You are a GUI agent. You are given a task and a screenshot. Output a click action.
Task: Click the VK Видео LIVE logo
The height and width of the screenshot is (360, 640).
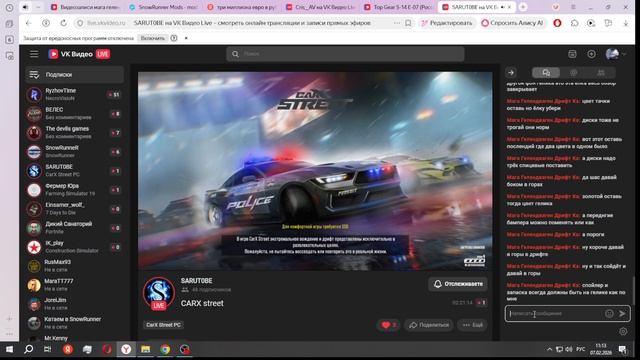click(79, 54)
